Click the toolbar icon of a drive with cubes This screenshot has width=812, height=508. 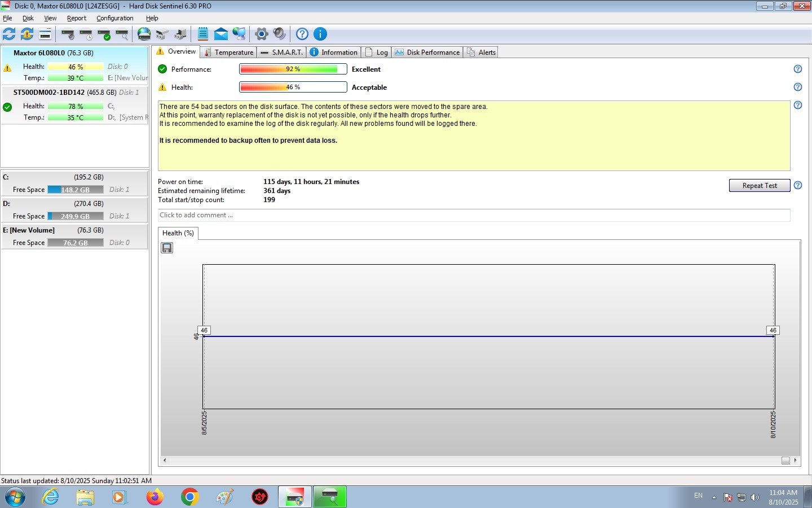click(x=162, y=34)
